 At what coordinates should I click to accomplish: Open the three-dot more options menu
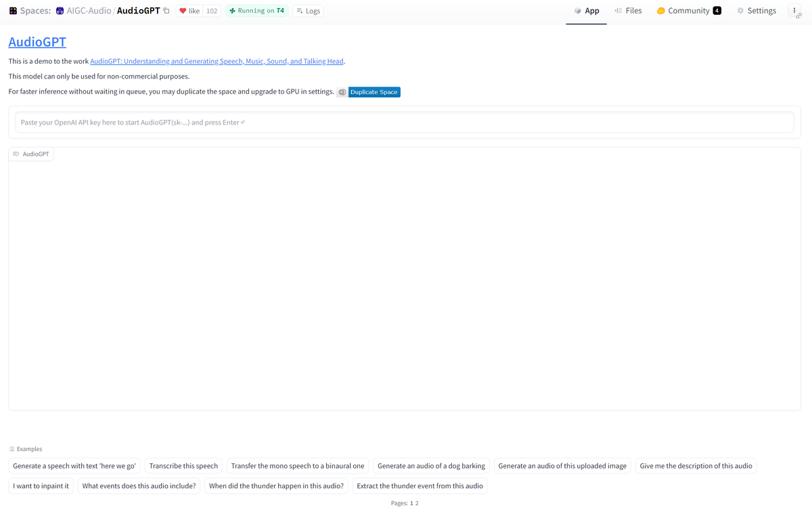click(794, 11)
